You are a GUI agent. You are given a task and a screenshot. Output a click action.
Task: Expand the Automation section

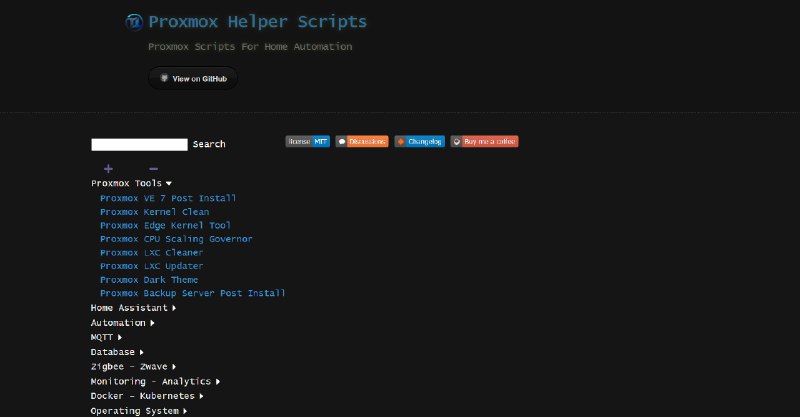pos(122,323)
